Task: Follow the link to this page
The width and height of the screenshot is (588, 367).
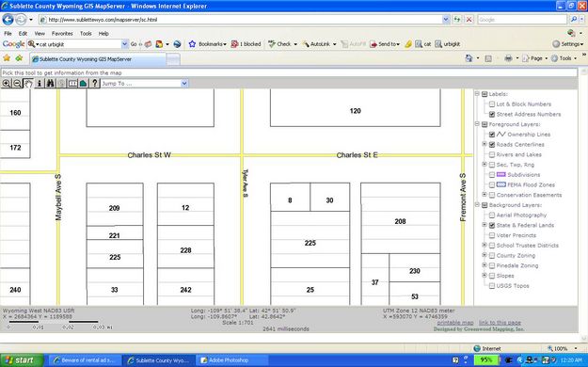Action: pyautogui.click(x=500, y=323)
